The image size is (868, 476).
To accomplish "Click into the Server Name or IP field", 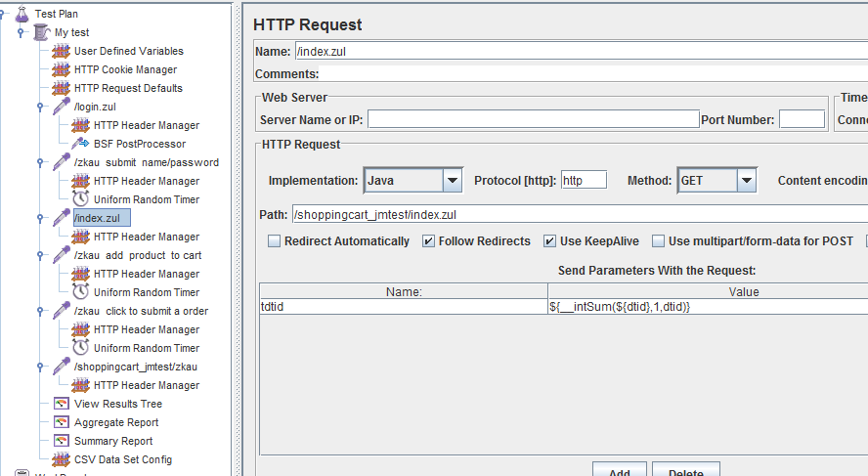I will click(x=534, y=119).
